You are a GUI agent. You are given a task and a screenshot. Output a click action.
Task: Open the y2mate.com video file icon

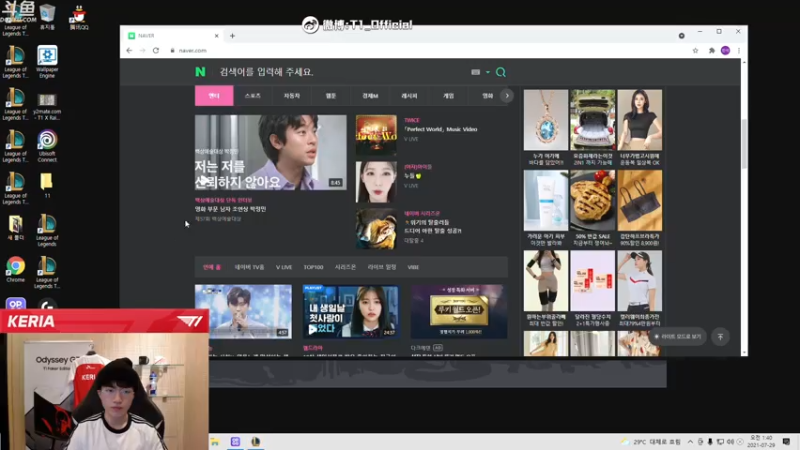47,107
